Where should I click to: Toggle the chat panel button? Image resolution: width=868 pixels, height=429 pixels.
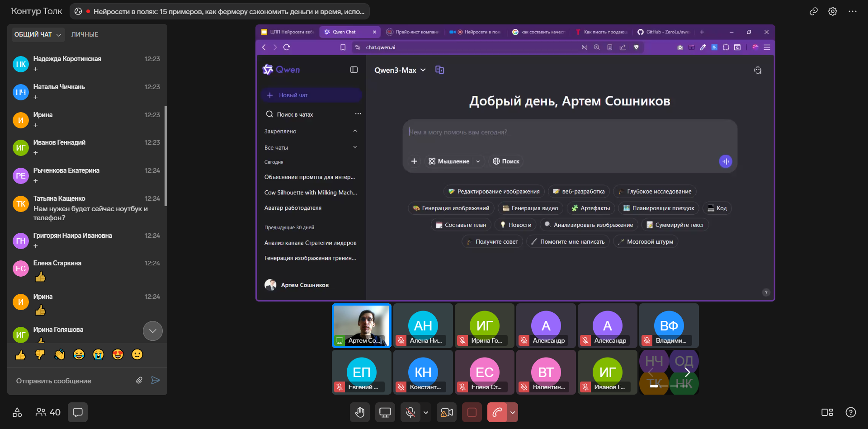tap(78, 412)
